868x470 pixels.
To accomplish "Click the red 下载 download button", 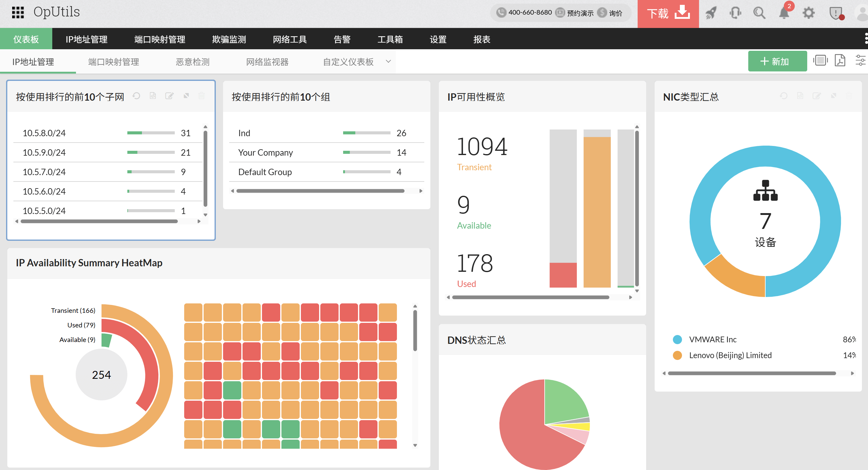I will pos(668,13).
